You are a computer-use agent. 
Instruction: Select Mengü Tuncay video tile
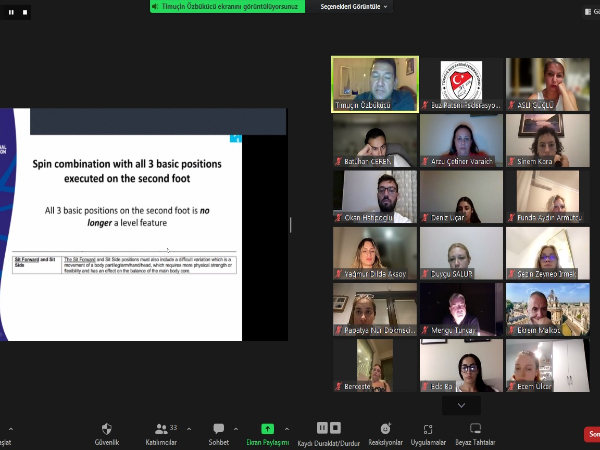click(x=461, y=310)
